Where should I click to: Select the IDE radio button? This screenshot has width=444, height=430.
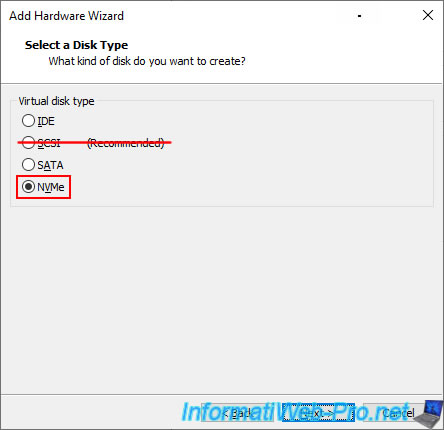click(x=28, y=121)
